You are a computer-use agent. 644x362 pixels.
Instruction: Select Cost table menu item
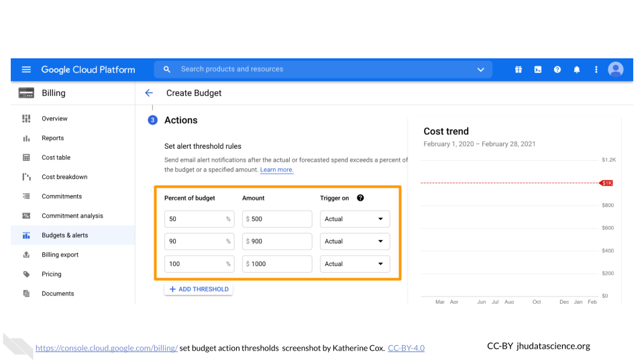tap(56, 158)
